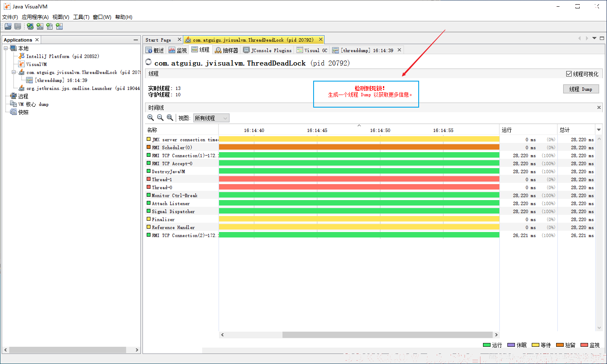
Task: Click the zoom in magnifier in timeline
Action: click(150, 118)
